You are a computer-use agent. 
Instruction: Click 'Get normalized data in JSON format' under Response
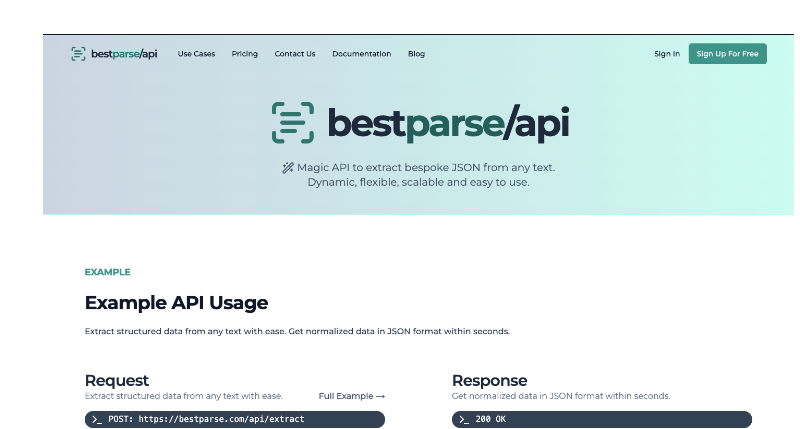[561, 396]
